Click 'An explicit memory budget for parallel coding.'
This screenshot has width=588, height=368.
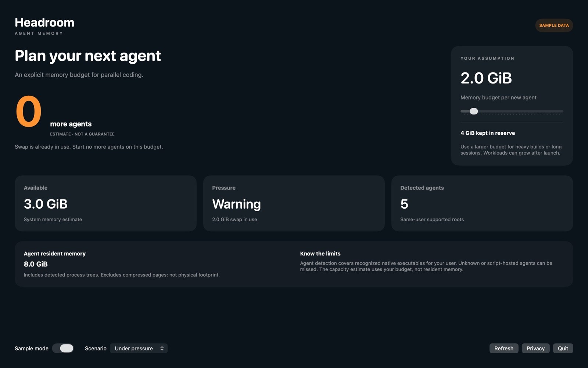coord(79,75)
